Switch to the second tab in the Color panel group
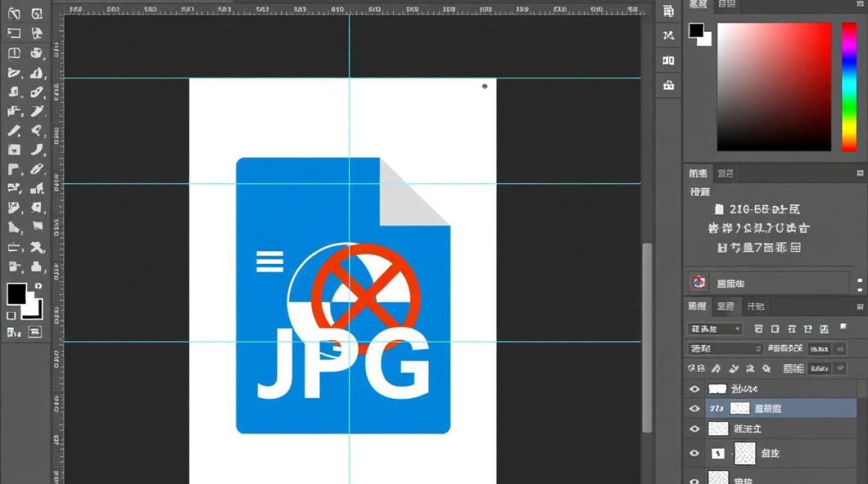Screen dimensions: 868x484 (x=727, y=5)
